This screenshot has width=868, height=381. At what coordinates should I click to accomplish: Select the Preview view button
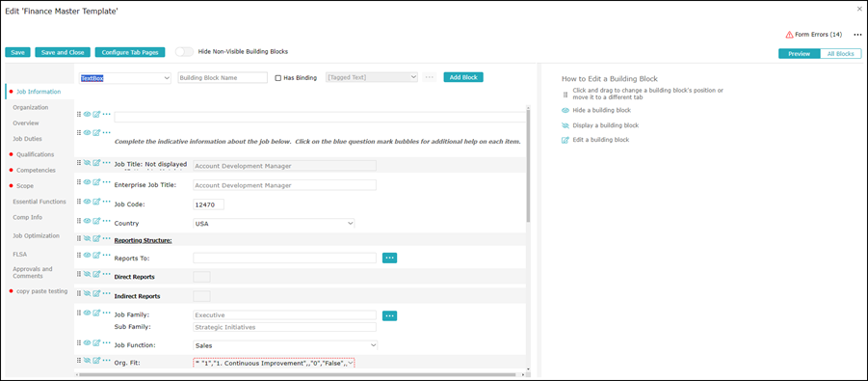pyautogui.click(x=799, y=54)
